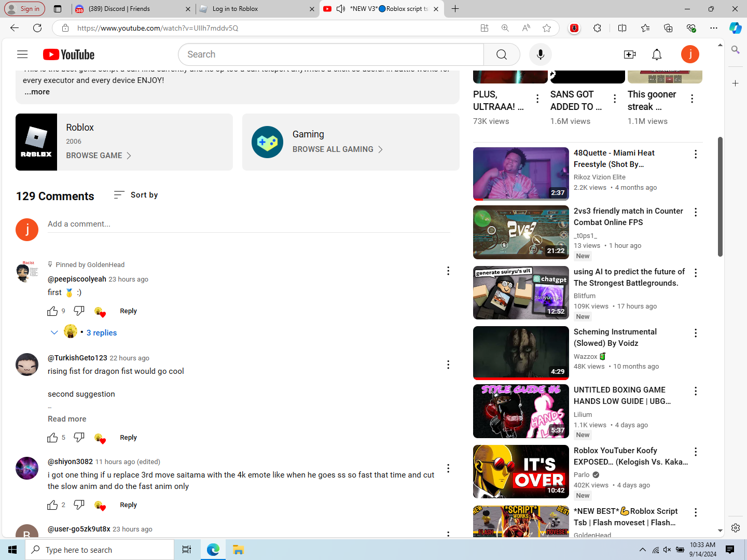
Task: Open more options for Roblox YouTuber Koofy video
Action: (696, 452)
